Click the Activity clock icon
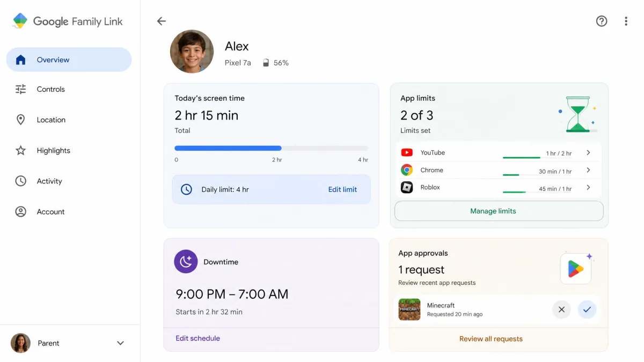 click(20, 181)
